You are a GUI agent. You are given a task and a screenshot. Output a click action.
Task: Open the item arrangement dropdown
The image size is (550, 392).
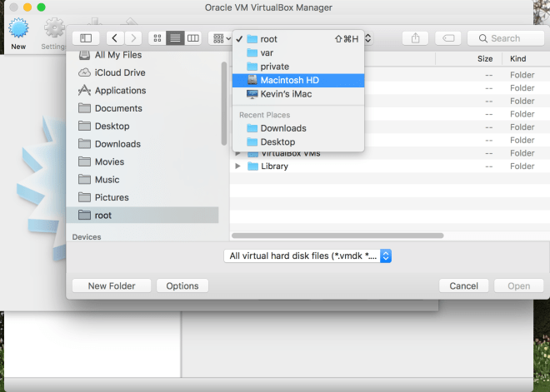tap(220, 38)
